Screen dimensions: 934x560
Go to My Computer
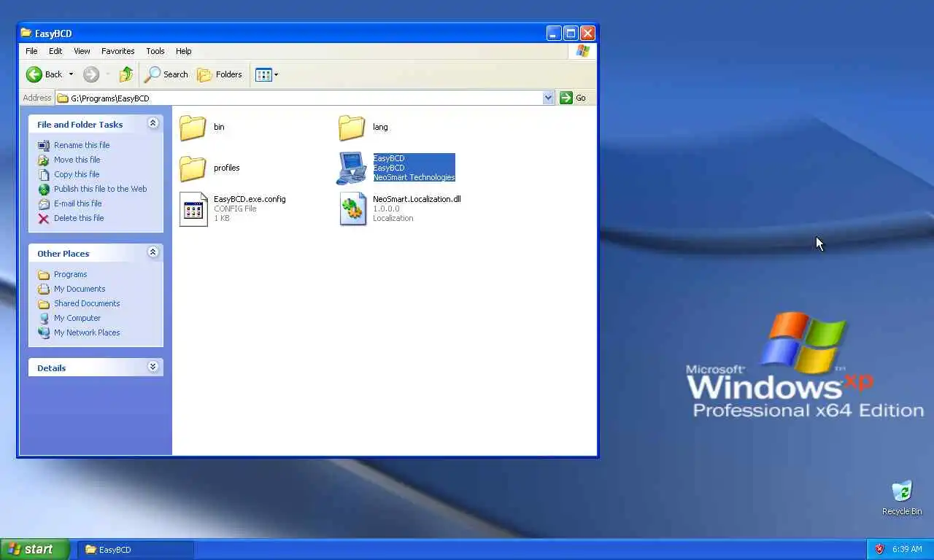click(77, 318)
